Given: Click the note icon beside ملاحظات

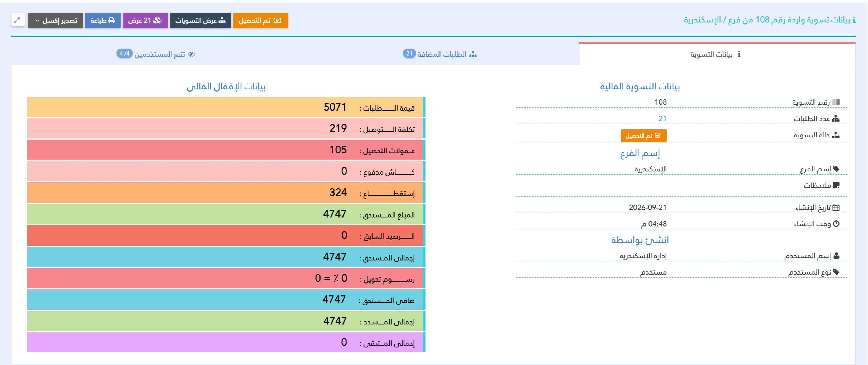Looking at the screenshot, I should point(836,185).
